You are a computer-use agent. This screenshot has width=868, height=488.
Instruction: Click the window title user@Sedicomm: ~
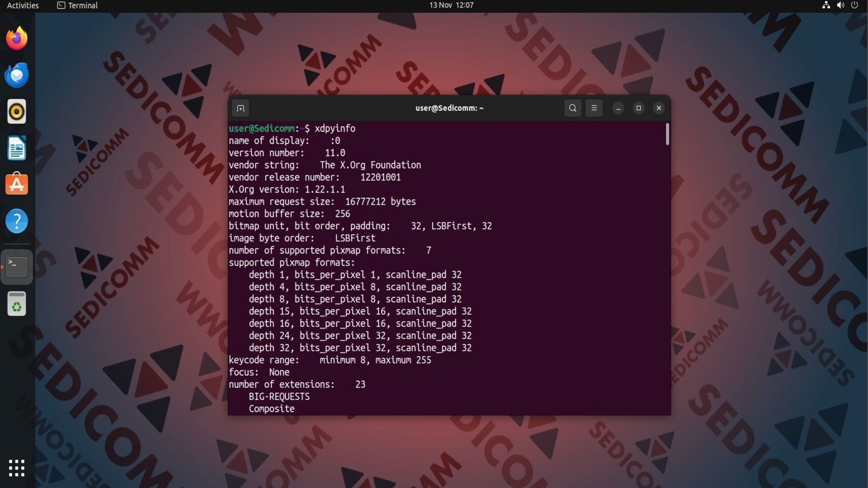point(449,108)
